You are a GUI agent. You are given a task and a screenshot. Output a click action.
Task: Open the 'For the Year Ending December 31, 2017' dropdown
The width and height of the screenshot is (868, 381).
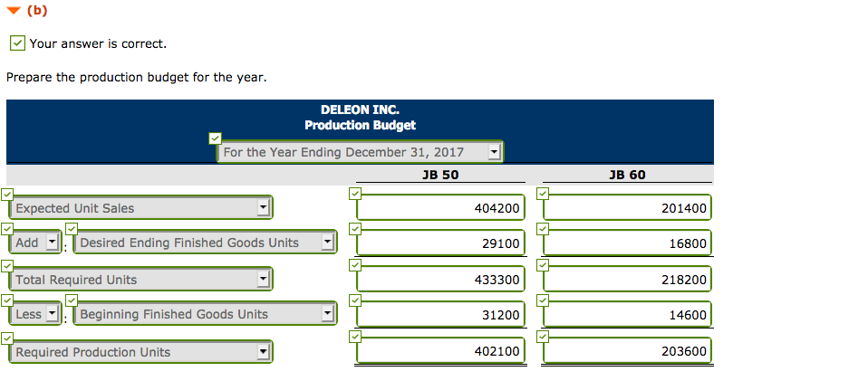[360, 152]
